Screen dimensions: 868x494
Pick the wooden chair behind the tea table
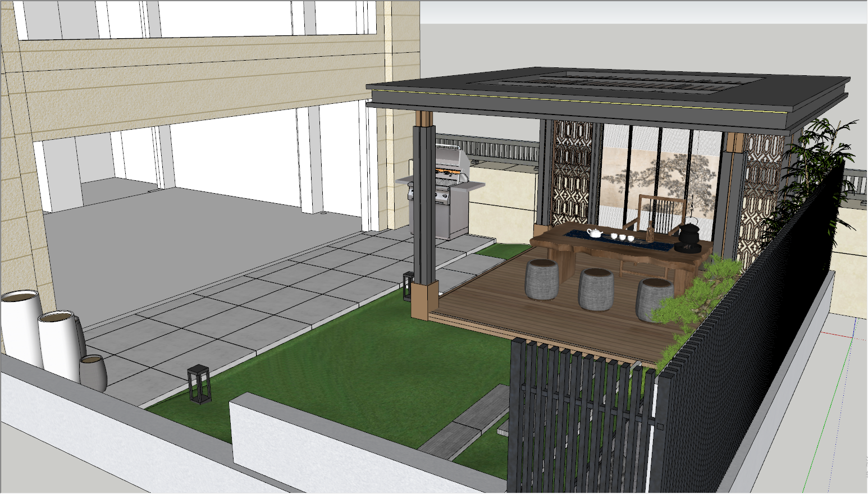663,212
